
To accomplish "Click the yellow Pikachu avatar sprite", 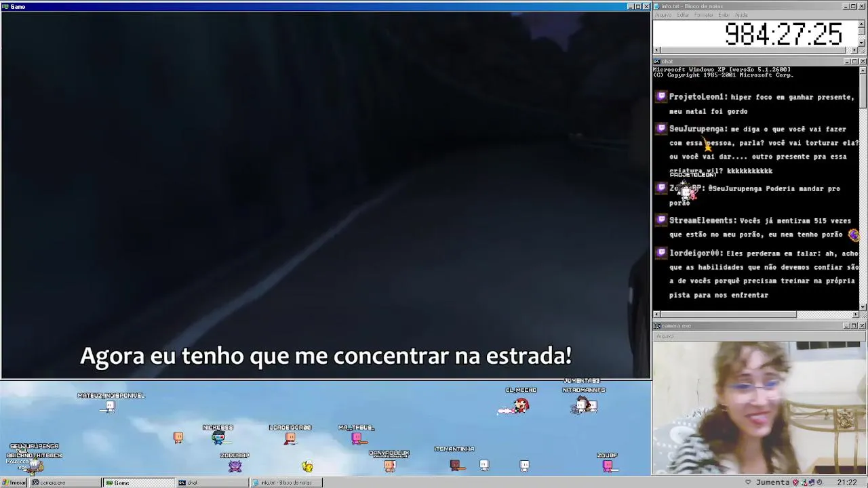I will point(307,466).
